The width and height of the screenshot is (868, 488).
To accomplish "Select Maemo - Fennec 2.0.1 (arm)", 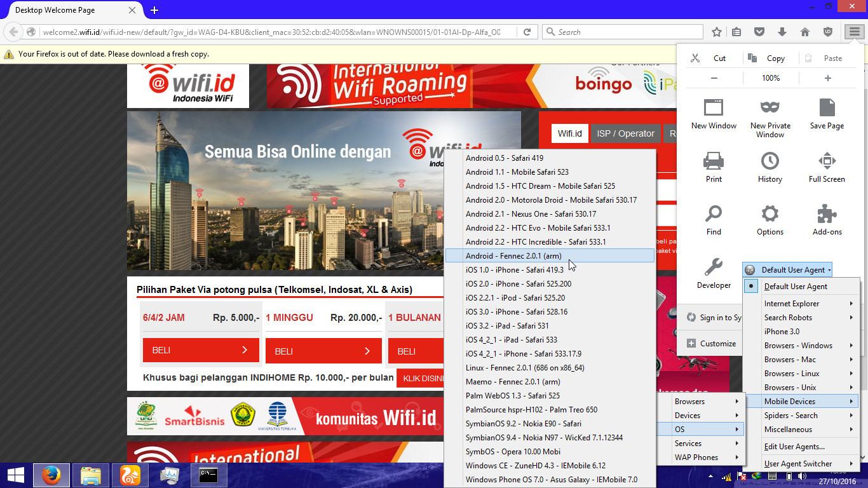I will pyautogui.click(x=550, y=382).
